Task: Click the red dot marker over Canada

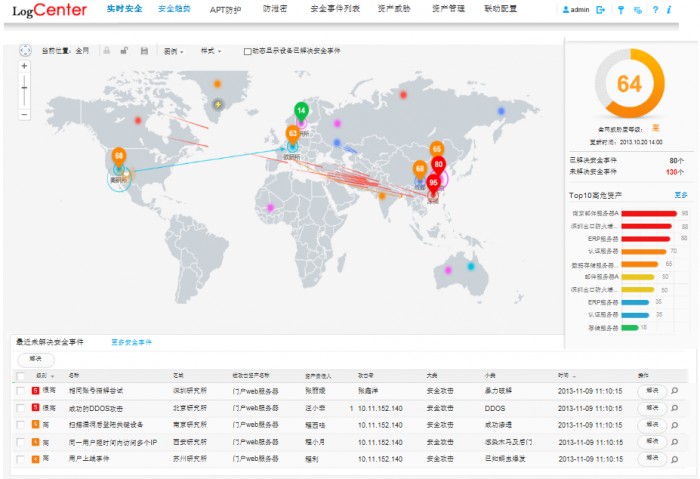Action: (138, 121)
